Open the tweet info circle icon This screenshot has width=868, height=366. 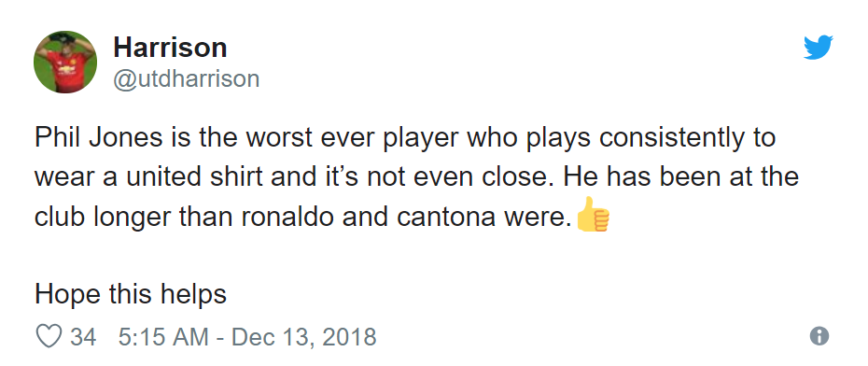pyautogui.click(x=819, y=336)
